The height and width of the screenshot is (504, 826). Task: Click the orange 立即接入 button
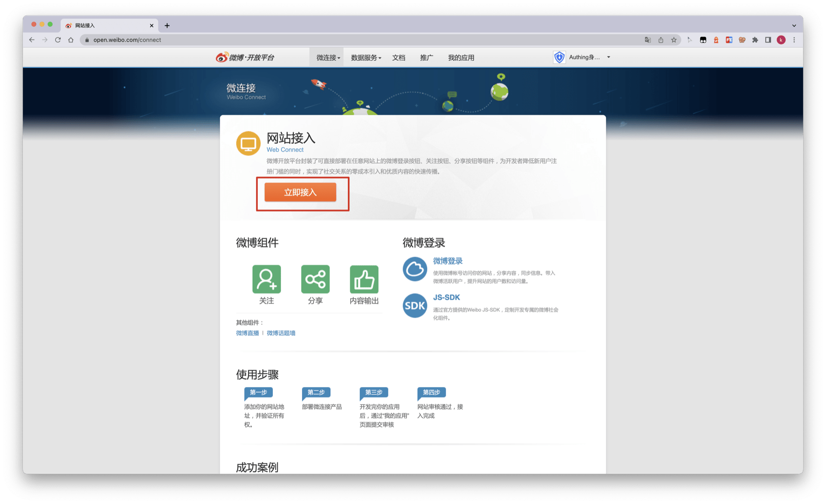tap(300, 192)
